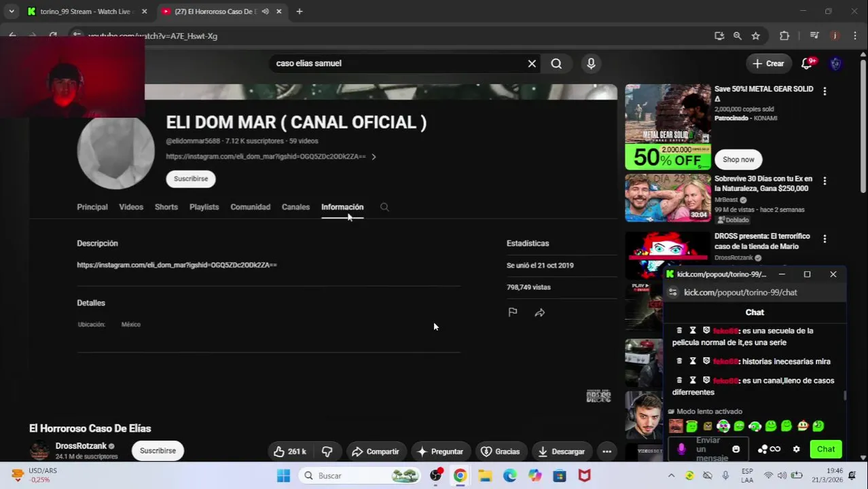This screenshot has width=868, height=489.
Task: Start voice search with microphone icon
Action: (x=591, y=63)
